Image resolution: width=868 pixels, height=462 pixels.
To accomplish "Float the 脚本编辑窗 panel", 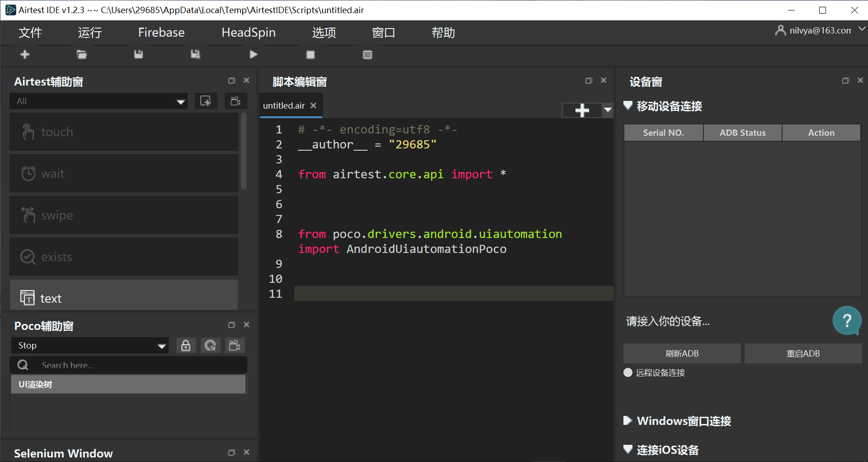I will click(x=589, y=81).
